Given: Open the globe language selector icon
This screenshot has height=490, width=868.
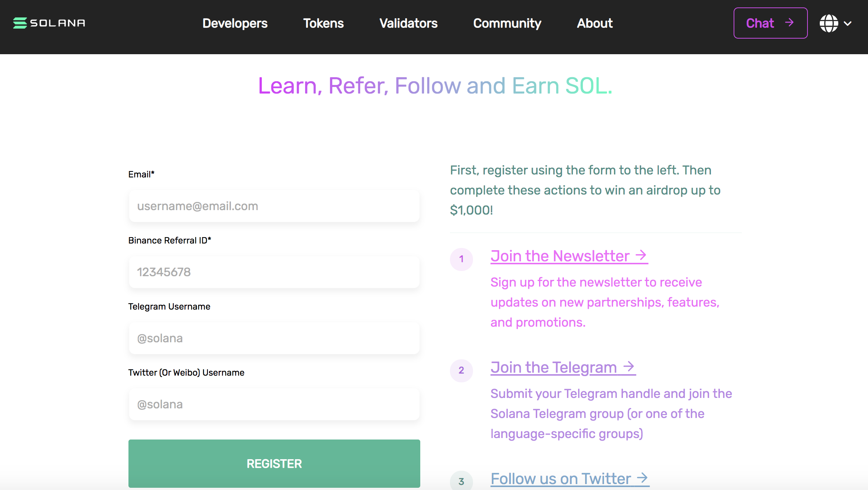Looking at the screenshot, I should pos(829,23).
